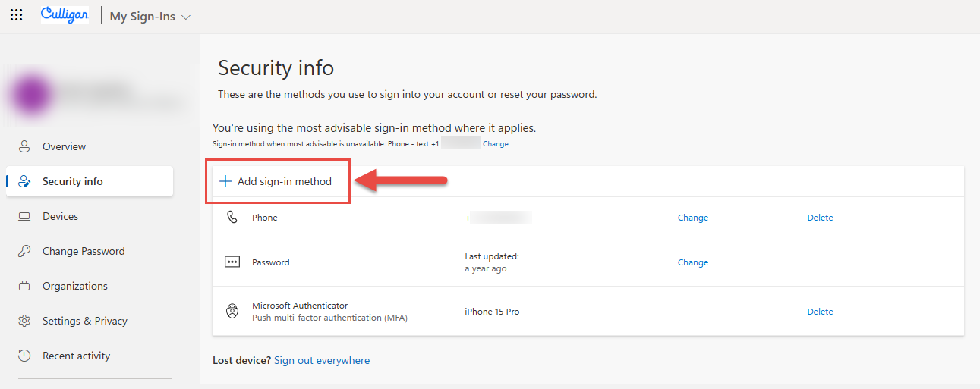Click the Add sign-in method button
Screen dimensions: 980x389
click(x=276, y=181)
